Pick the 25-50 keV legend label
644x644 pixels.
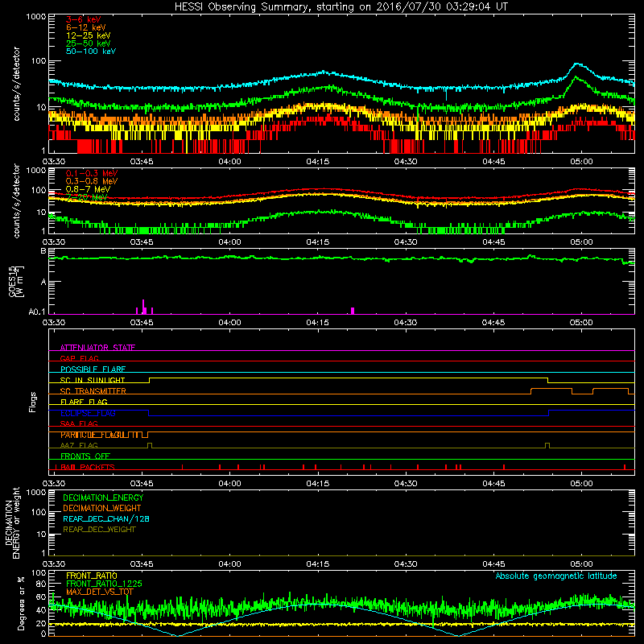point(89,43)
